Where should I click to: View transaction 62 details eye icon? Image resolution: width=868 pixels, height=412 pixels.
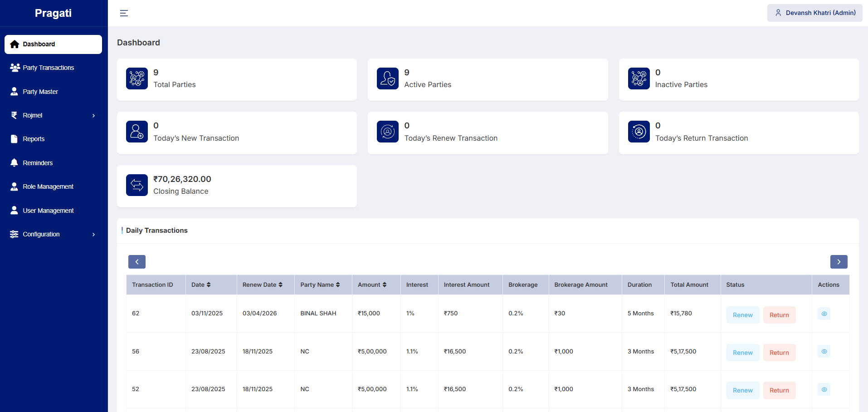pyautogui.click(x=824, y=314)
